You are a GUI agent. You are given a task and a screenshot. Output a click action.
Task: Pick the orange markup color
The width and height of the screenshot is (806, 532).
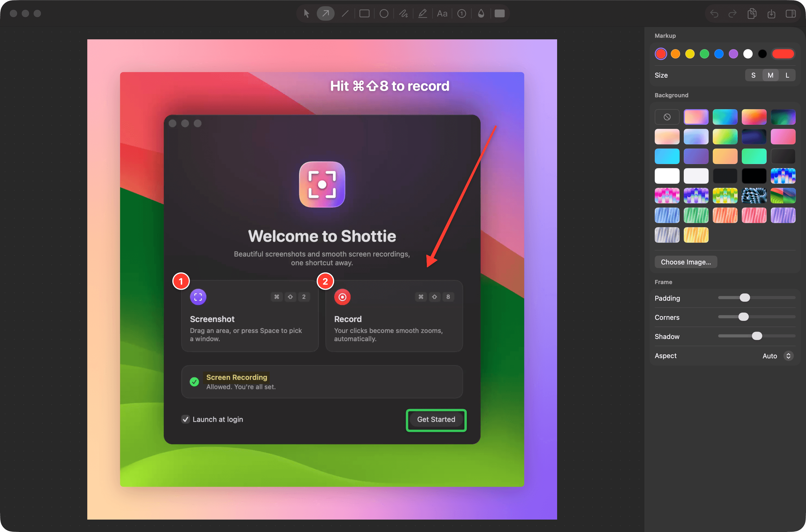[x=675, y=54]
